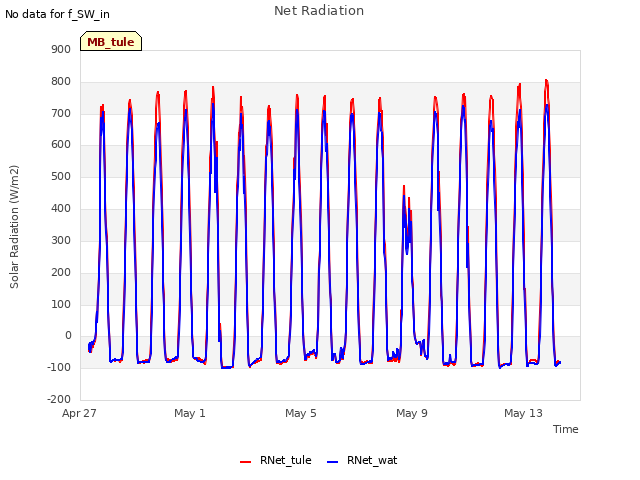Image resolution: width=640 pixels, height=480 pixels.
Task: Click the Solar Radiation (W/m2) axis label
Action: (x=14, y=227)
